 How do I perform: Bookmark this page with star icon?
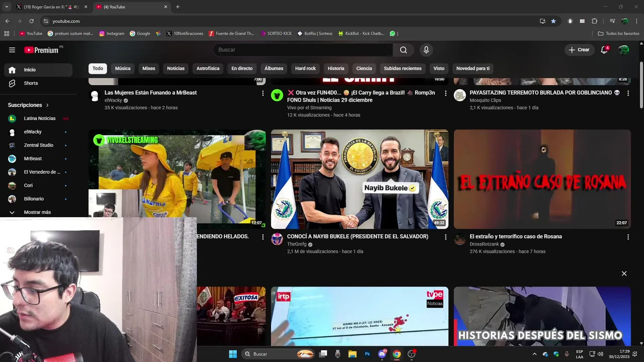click(x=553, y=21)
